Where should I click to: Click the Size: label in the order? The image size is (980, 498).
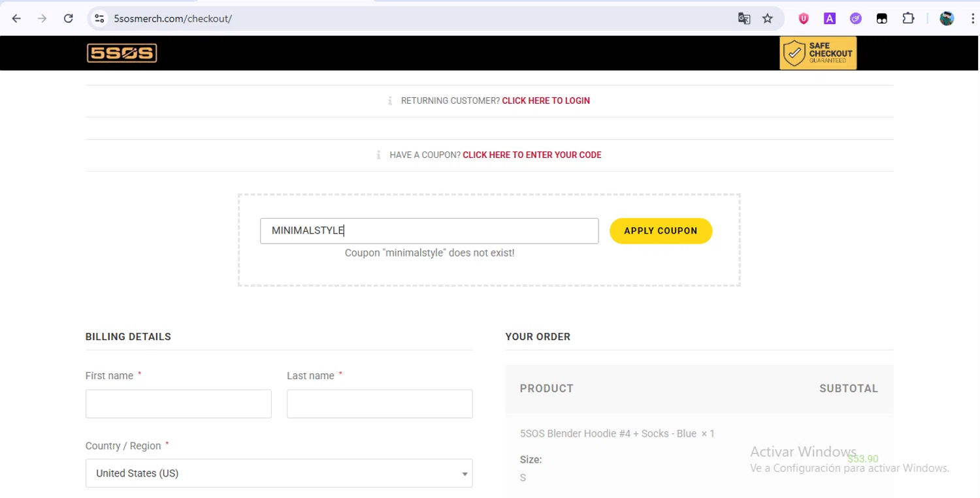pyautogui.click(x=531, y=459)
